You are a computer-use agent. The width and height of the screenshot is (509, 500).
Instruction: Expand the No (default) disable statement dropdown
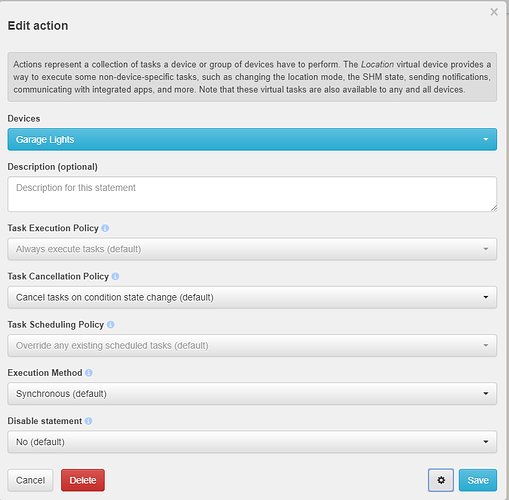[x=252, y=442]
